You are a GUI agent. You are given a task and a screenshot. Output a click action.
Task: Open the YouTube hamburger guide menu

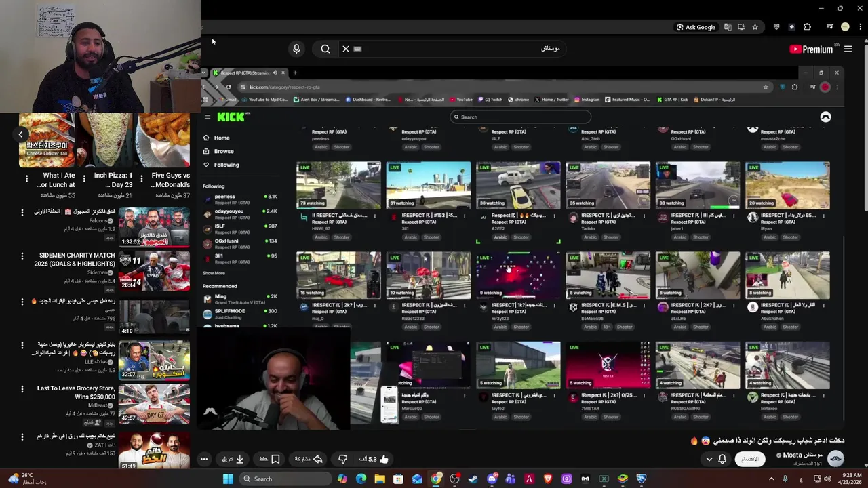point(848,49)
